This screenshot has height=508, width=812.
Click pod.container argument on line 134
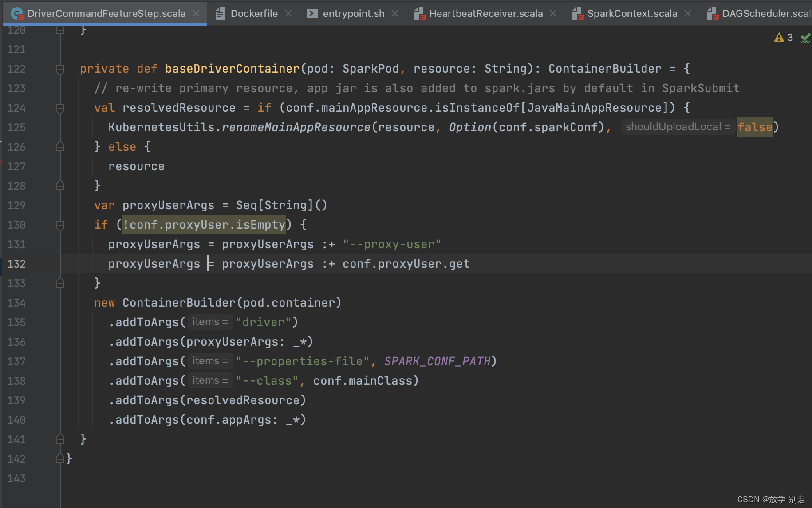click(x=289, y=303)
